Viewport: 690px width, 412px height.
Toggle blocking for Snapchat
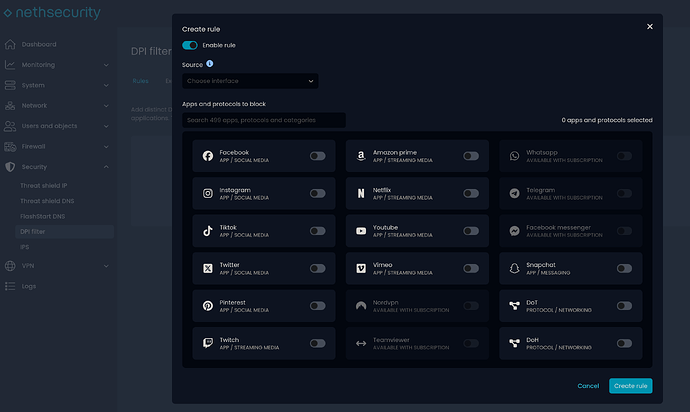(624, 268)
